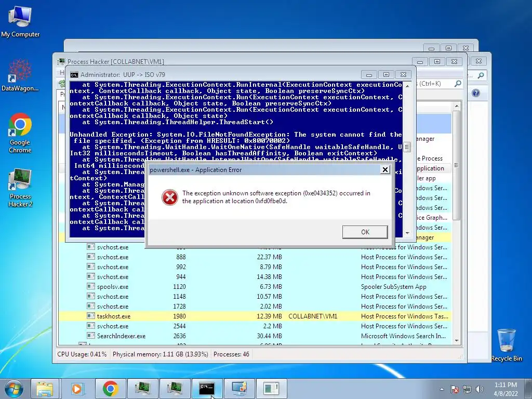Maximize the Process Hacker window
Screen dimensions: 532x399
point(437,62)
